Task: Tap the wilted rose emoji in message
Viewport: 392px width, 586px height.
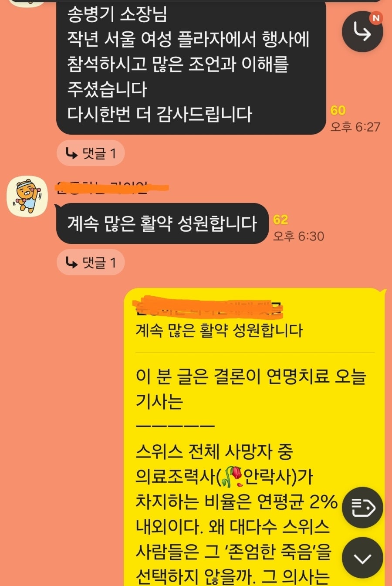Action: pos(232,477)
